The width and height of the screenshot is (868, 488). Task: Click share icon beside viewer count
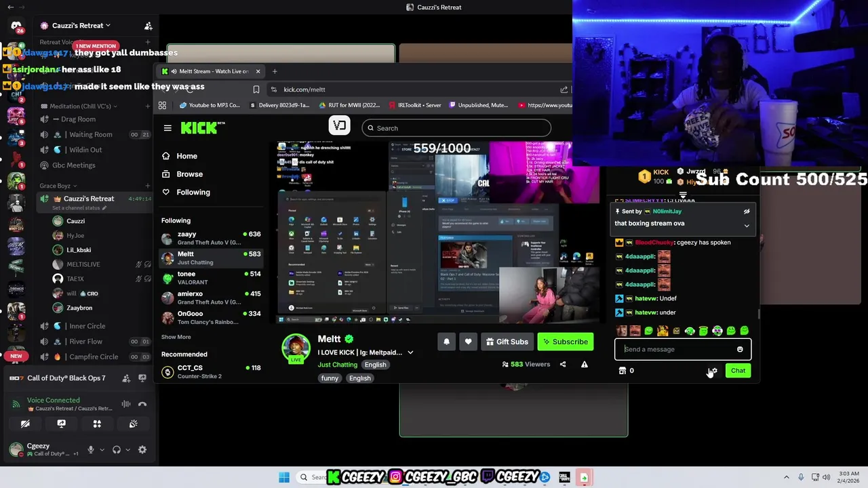click(563, 365)
